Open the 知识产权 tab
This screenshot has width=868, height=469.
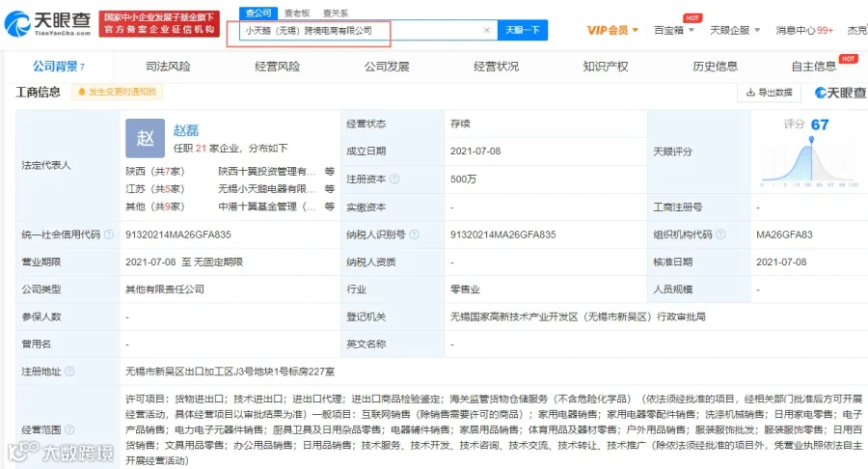pyautogui.click(x=606, y=67)
